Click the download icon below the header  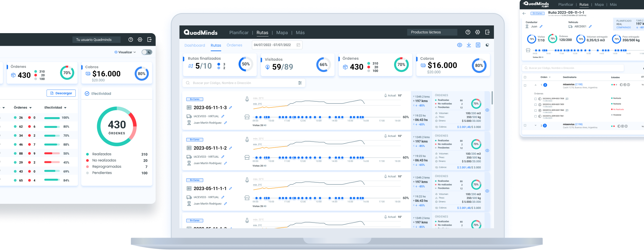click(469, 45)
